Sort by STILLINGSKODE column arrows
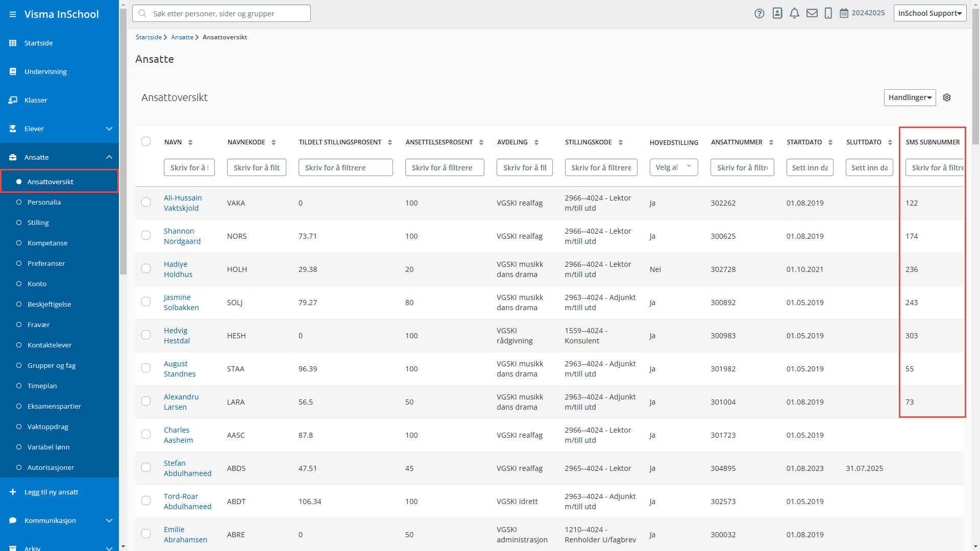This screenshot has width=980, height=551. click(621, 142)
